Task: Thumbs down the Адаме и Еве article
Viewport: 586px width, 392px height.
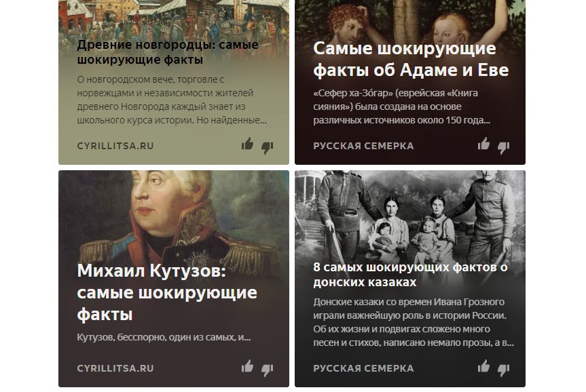Action: click(x=503, y=147)
